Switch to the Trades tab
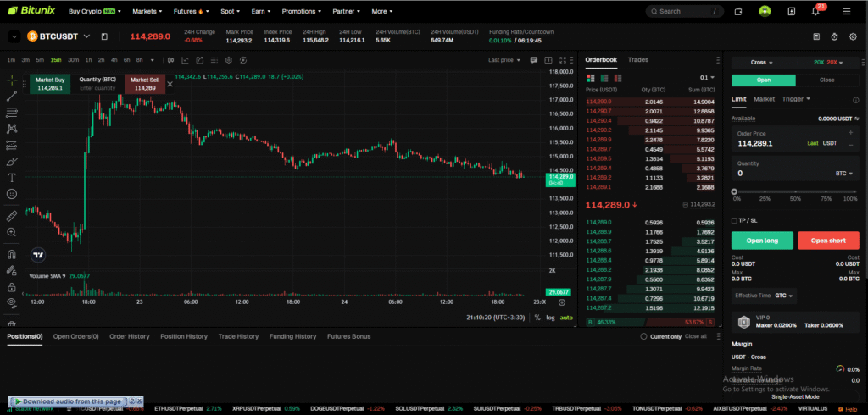This screenshot has width=868, height=415. click(637, 60)
